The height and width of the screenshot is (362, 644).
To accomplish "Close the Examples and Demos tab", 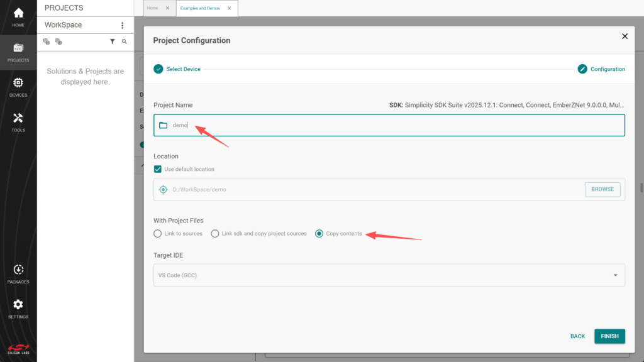I will (229, 8).
